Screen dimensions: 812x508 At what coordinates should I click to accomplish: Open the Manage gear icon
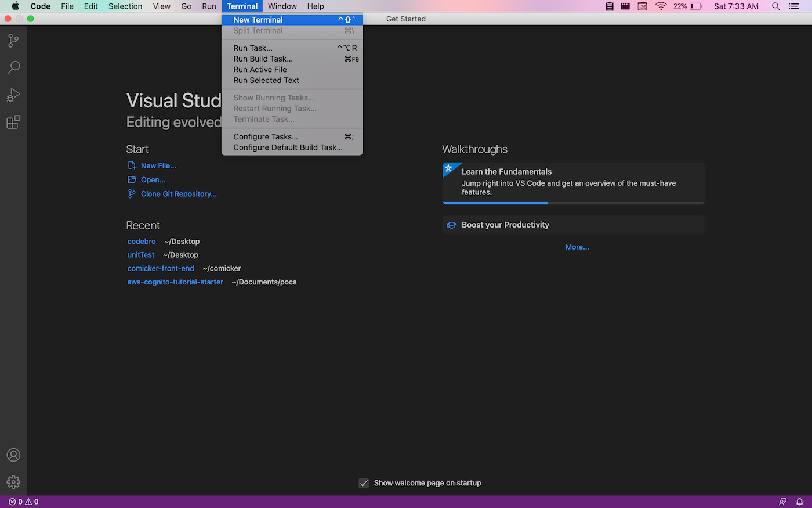[x=13, y=482]
